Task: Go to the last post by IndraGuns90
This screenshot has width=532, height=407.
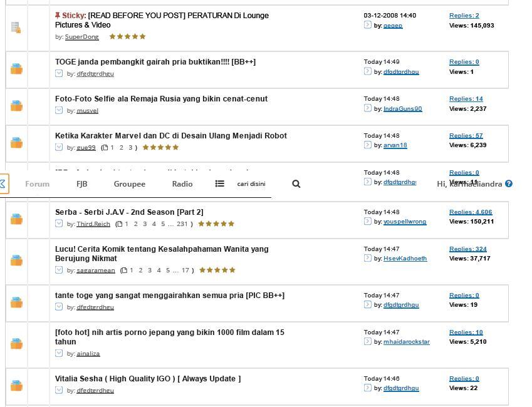Action: click(x=367, y=108)
